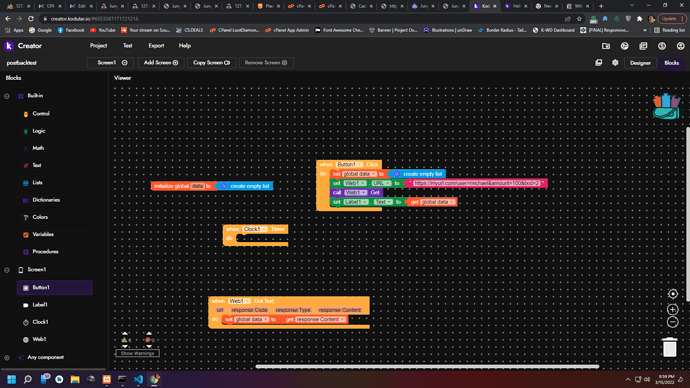
Task: Open the Colors blocks category
Action: tap(40, 217)
